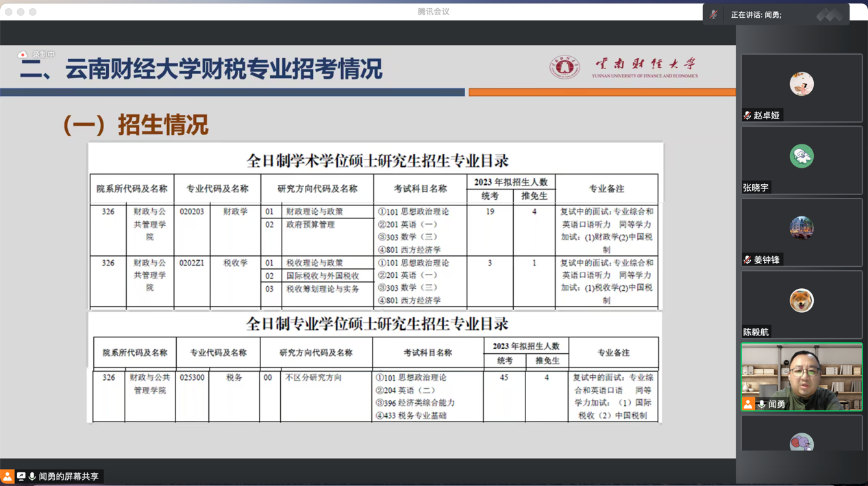Click the 全日制专业学位硕士研究生招生专业目录 table title

377,324
